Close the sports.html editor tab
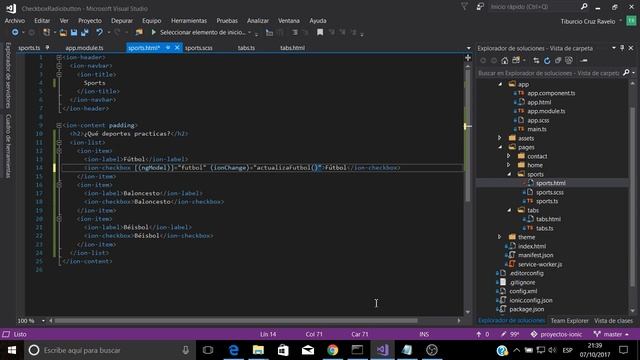This screenshot has width=640, height=360. click(x=177, y=48)
